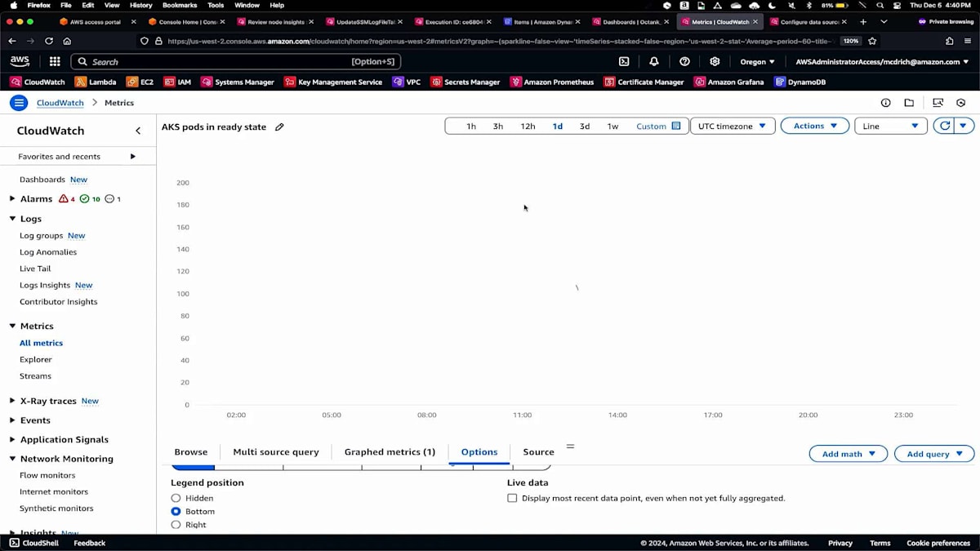This screenshot has height=551, width=980.
Task: Open the Lambda service shortcut
Action: coord(96,82)
